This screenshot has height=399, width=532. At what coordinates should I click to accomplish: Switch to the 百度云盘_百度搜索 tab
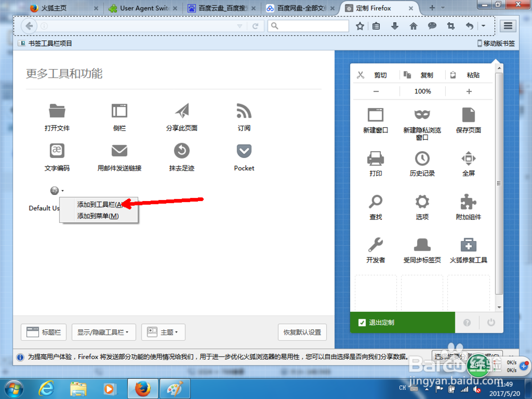tap(221, 8)
